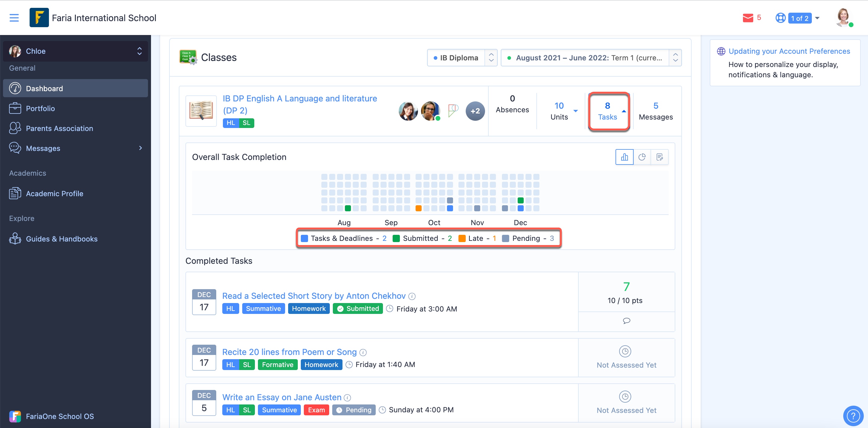Open the hamburger navigation menu
Viewport: 868px width, 428px height.
[x=14, y=18]
